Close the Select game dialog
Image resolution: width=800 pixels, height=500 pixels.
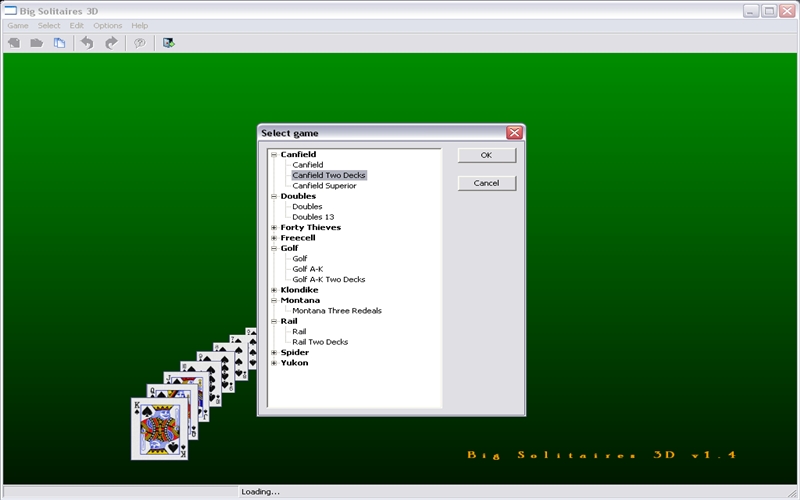[x=514, y=133]
